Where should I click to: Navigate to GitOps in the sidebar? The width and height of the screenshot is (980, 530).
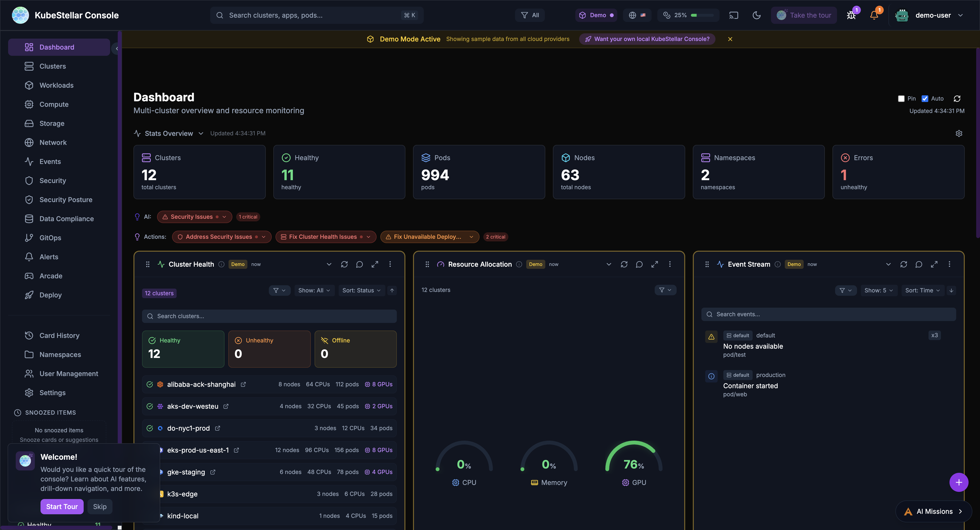click(50, 237)
